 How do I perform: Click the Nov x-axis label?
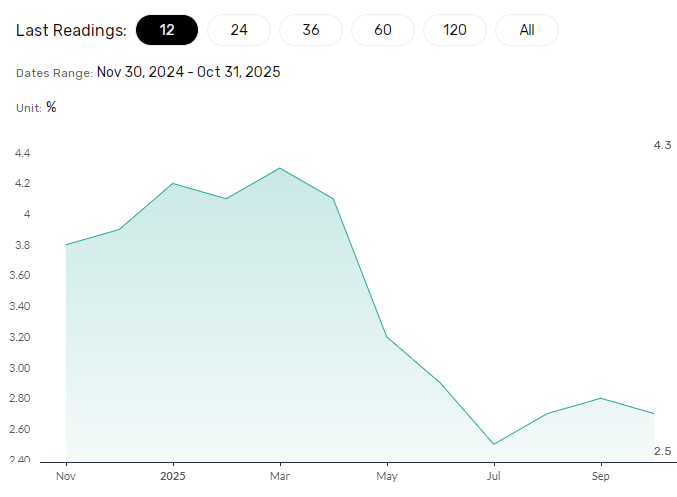click(x=66, y=476)
